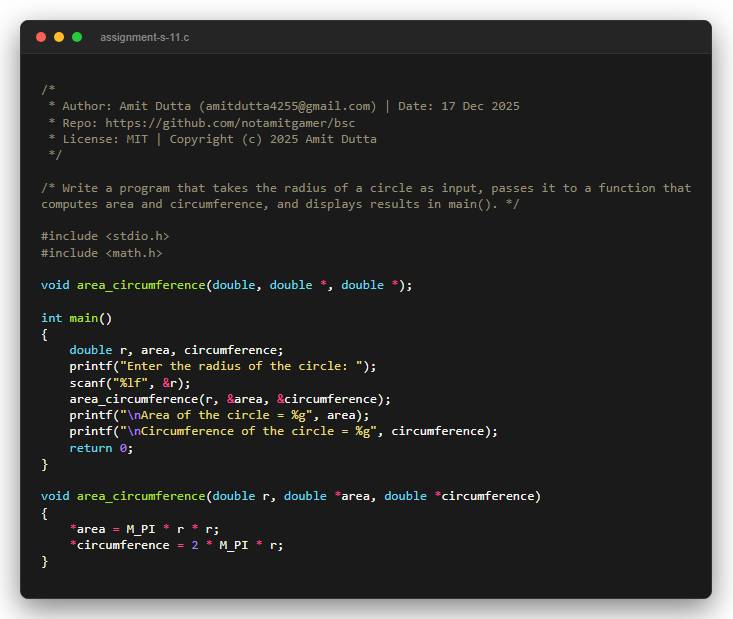Click the 'double r, area, circumference;' declaration
The height and width of the screenshot is (619, 733).
pos(176,350)
